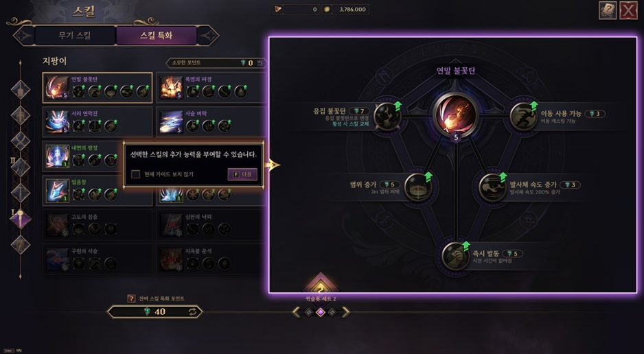Click the central 연발 불꽃탄 skill icon

point(455,115)
